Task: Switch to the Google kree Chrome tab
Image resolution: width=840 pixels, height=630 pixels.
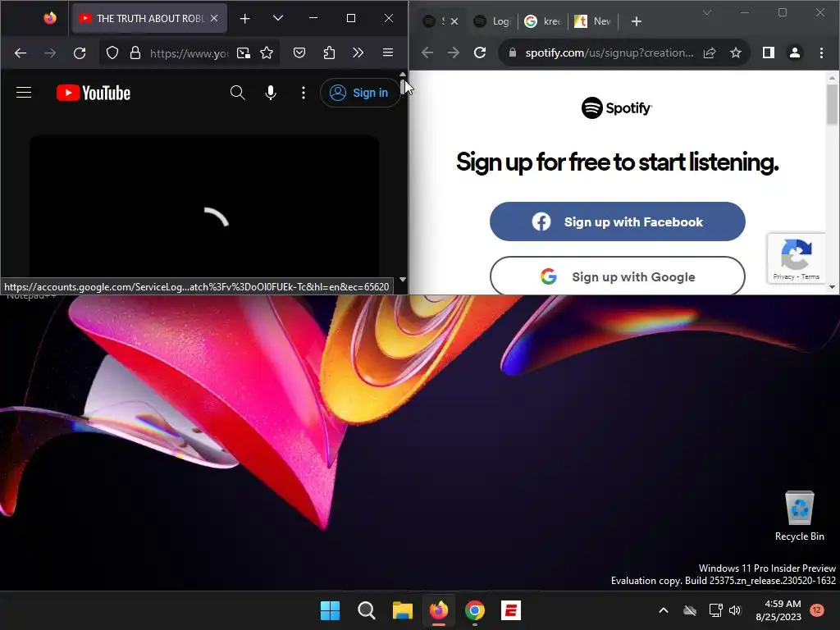Action: 543,21
